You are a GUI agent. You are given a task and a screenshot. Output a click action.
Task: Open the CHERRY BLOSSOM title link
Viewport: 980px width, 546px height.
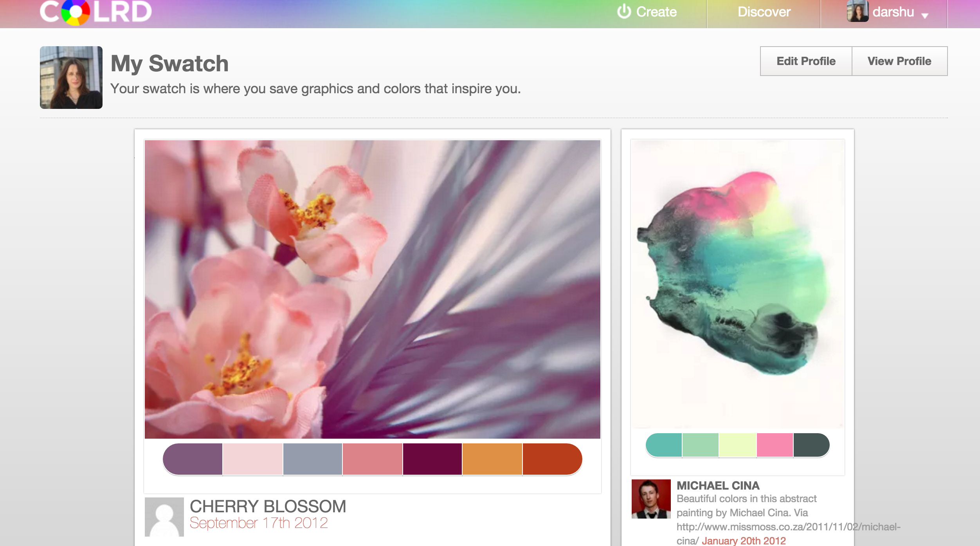tap(268, 506)
